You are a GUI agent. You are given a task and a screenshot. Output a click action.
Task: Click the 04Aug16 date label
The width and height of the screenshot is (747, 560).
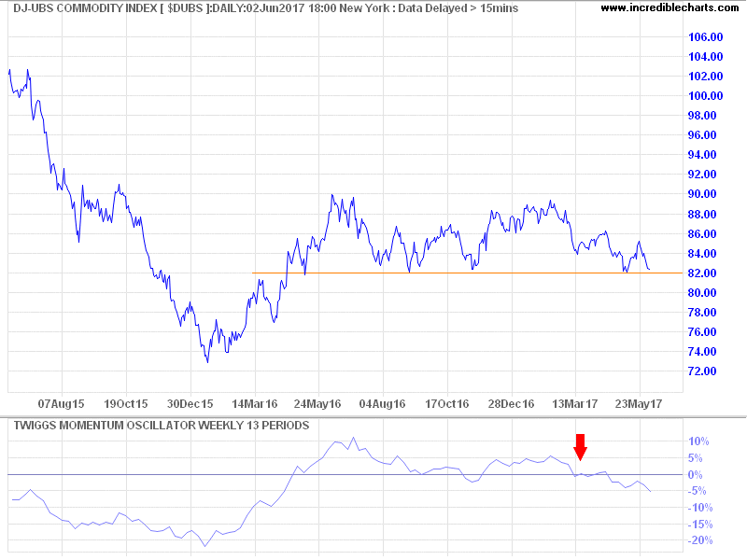coord(382,404)
